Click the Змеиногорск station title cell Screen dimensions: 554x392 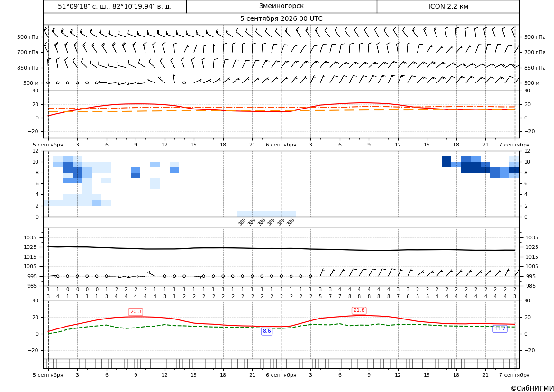click(x=281, y=6)
